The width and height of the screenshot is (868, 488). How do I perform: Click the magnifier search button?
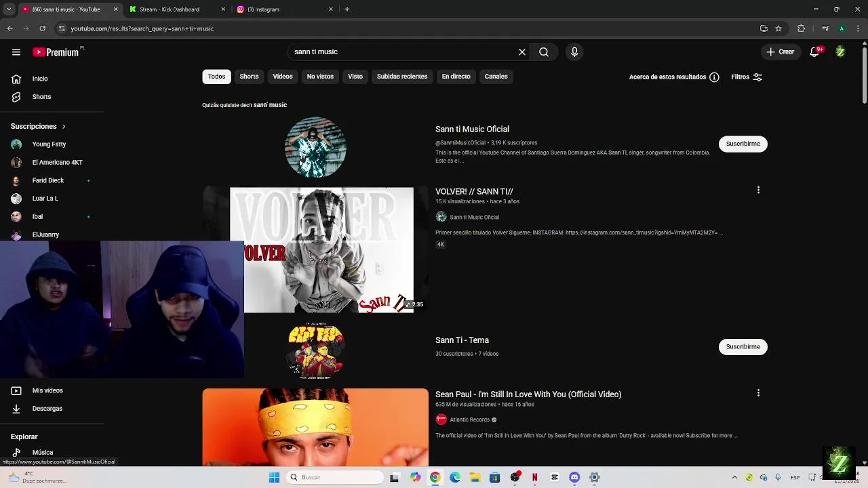pyautogui.click(x=544, y=52)
